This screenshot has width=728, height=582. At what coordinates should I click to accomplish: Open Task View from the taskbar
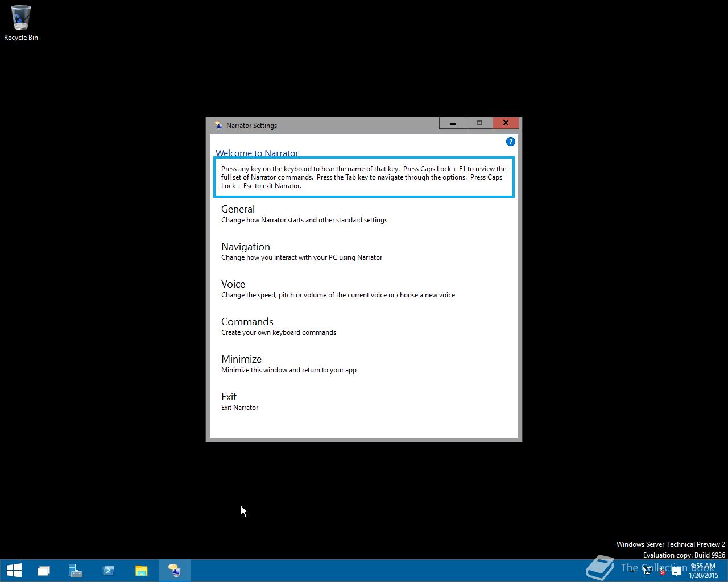tap(44, 570)
